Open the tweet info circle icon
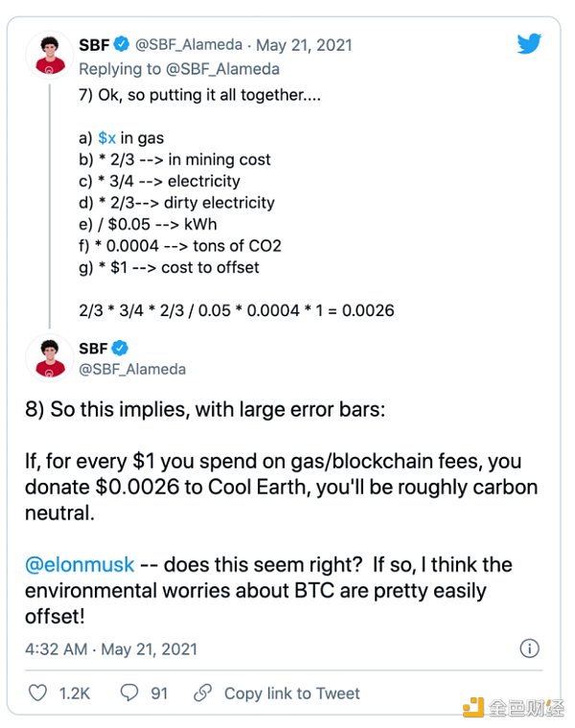575x728 pixels. pyautogui.click(x=529, y=648)
